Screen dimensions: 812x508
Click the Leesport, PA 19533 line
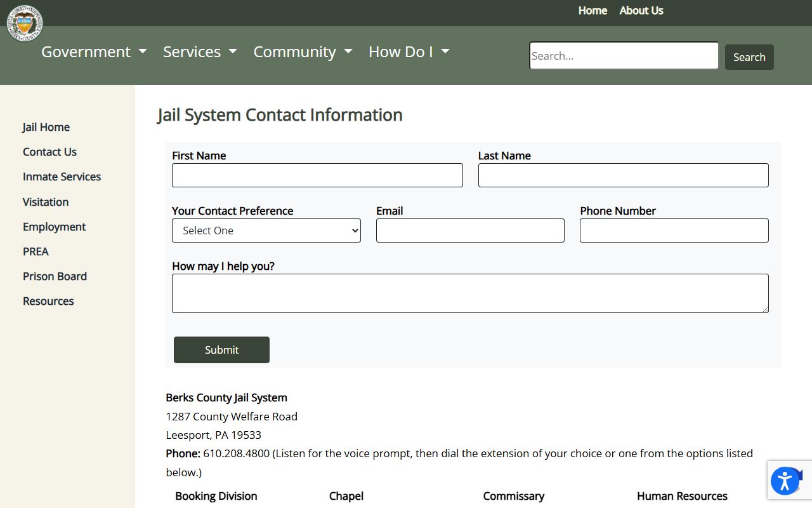click(x=213, y=435)
